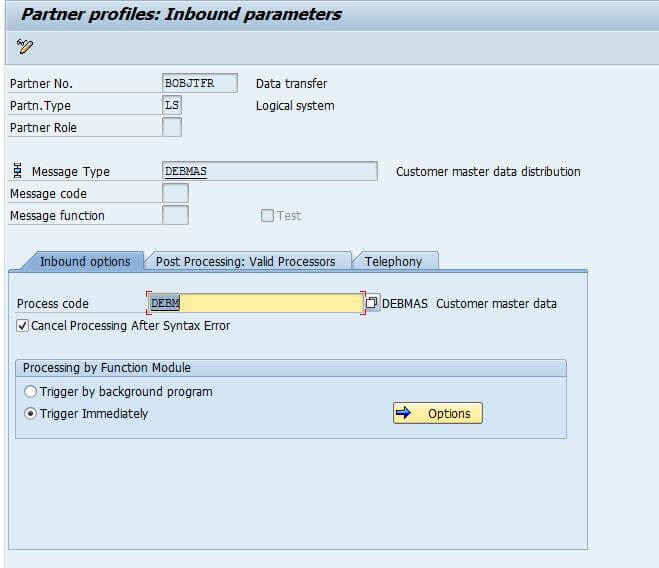Enable the Test checkbox

[267, 215]
